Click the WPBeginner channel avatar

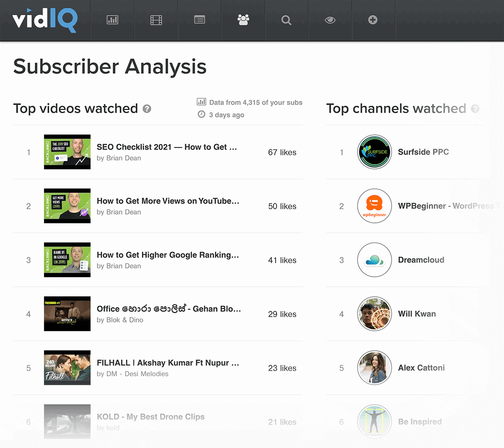(375, 206)
